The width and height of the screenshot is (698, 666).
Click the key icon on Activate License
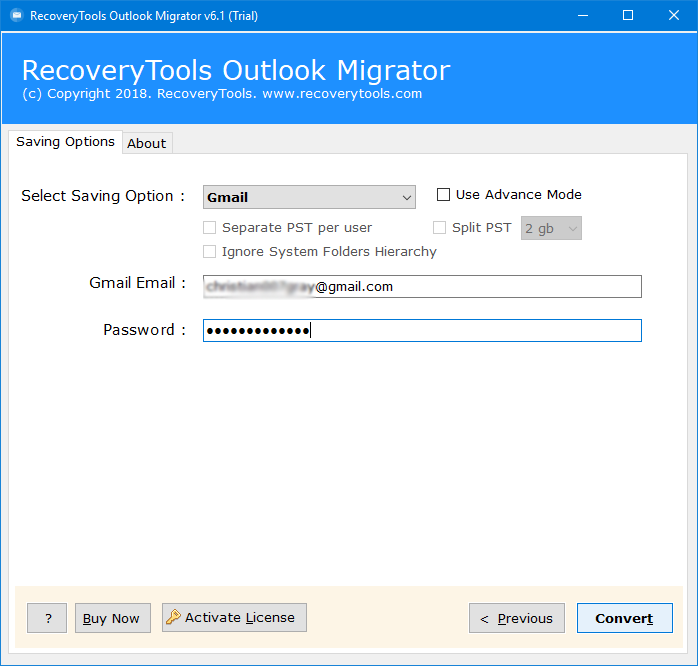(x=173, y=617)
